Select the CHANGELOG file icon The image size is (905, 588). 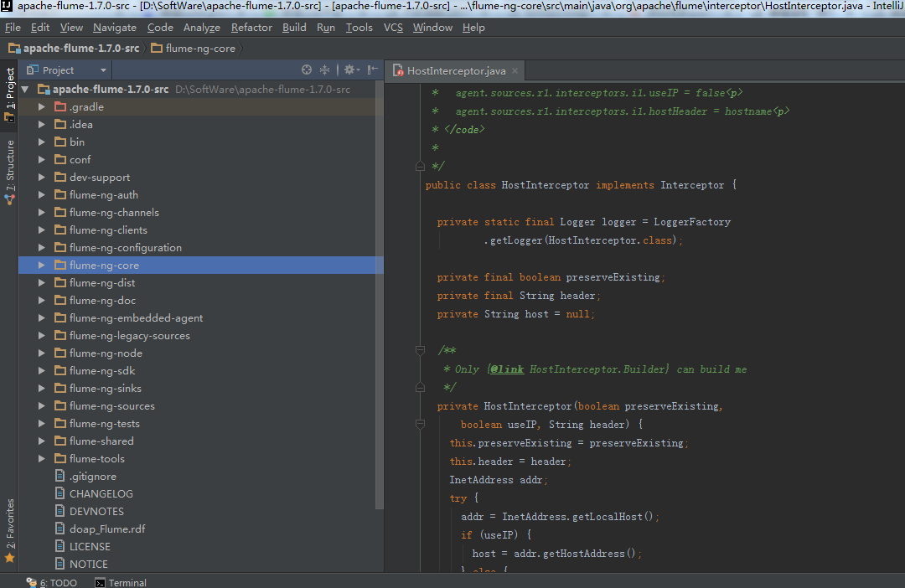click(x=60, y=494)
